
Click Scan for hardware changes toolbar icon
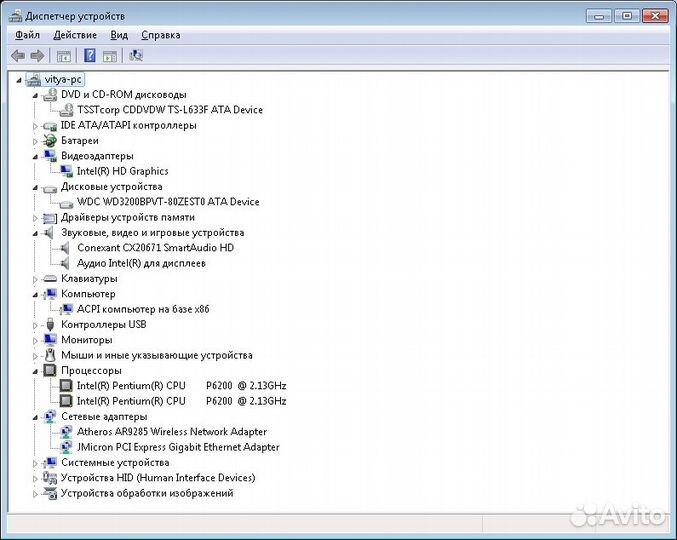pos(136,55)
